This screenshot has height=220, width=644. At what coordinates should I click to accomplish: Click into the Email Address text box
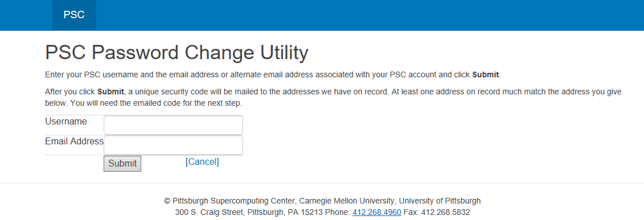[173, 145]
